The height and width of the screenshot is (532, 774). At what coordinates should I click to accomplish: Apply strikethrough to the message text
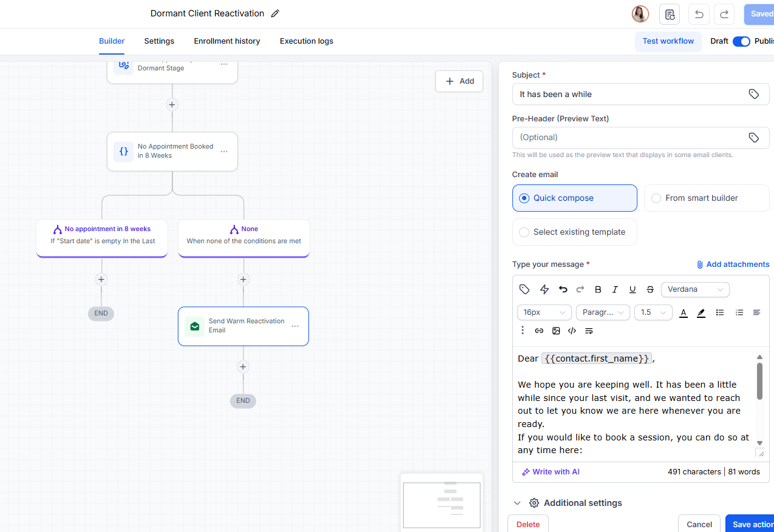pos(650,289)
